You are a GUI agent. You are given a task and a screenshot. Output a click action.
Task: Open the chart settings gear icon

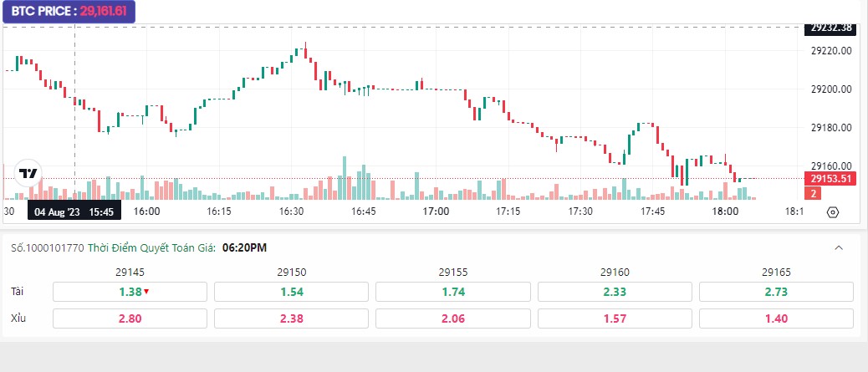click(833, 212)
